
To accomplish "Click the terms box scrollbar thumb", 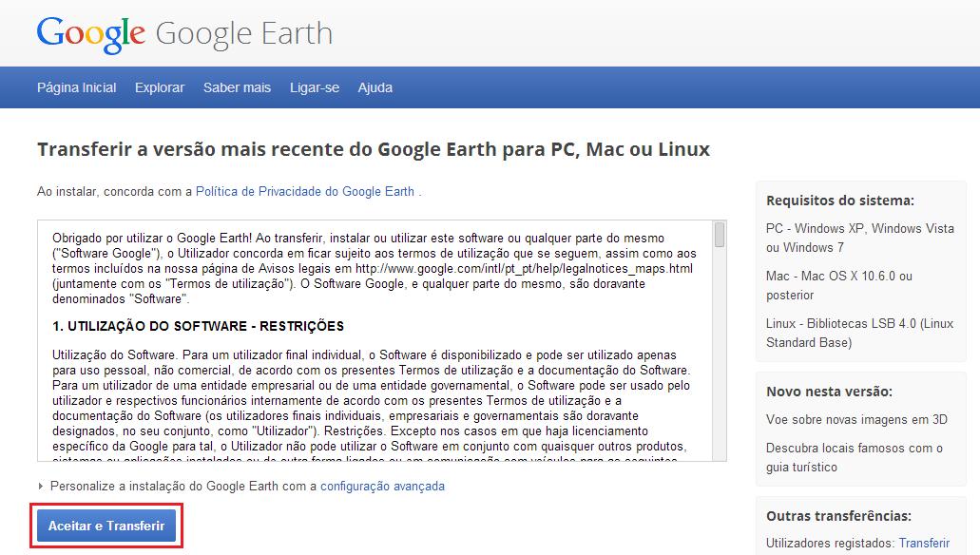I will pyautogui.click(x=720, y=235).
